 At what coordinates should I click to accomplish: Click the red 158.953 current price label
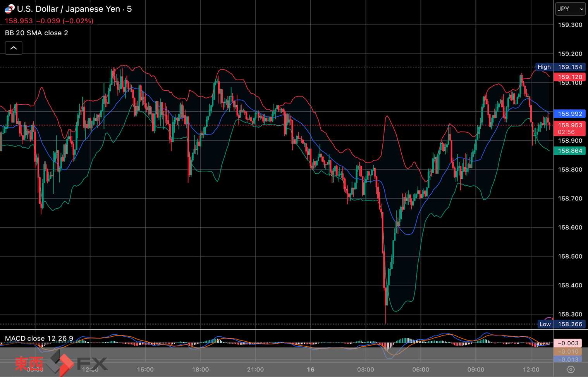coord(569,125)
